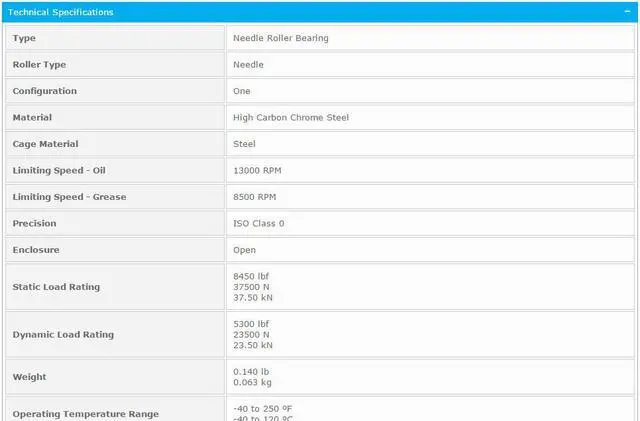640x421 pixels.
Task: Click the Needle Roller Bearing value
Action: (x=281, y=38)
